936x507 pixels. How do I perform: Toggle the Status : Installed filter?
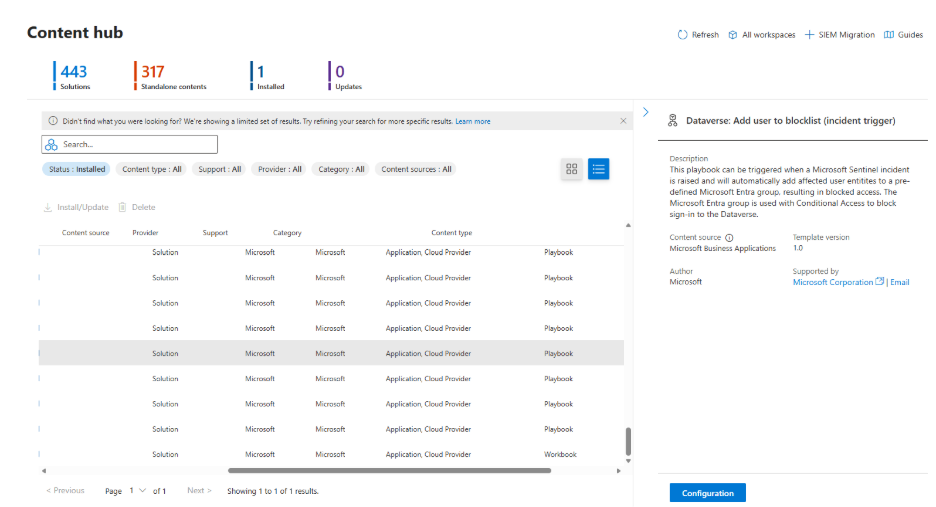click(x=76, y=169)
